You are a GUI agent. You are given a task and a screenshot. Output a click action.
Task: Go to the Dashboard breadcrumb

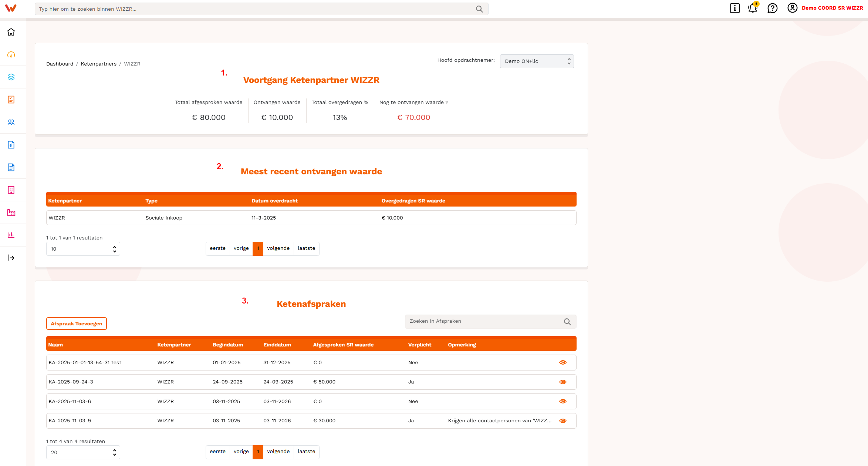pos(60,64)
